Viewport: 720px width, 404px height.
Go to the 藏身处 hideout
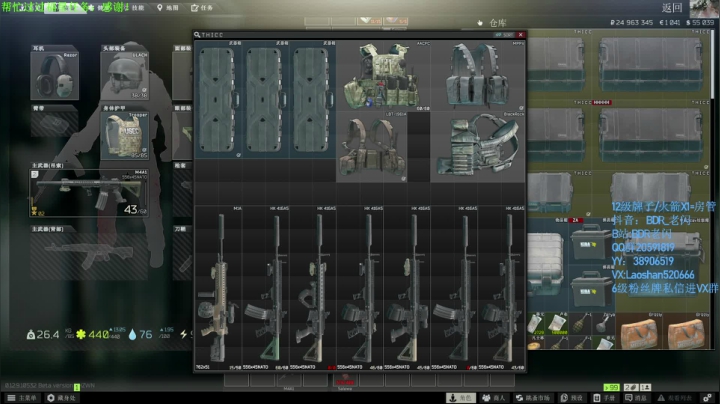click(62, 398)
